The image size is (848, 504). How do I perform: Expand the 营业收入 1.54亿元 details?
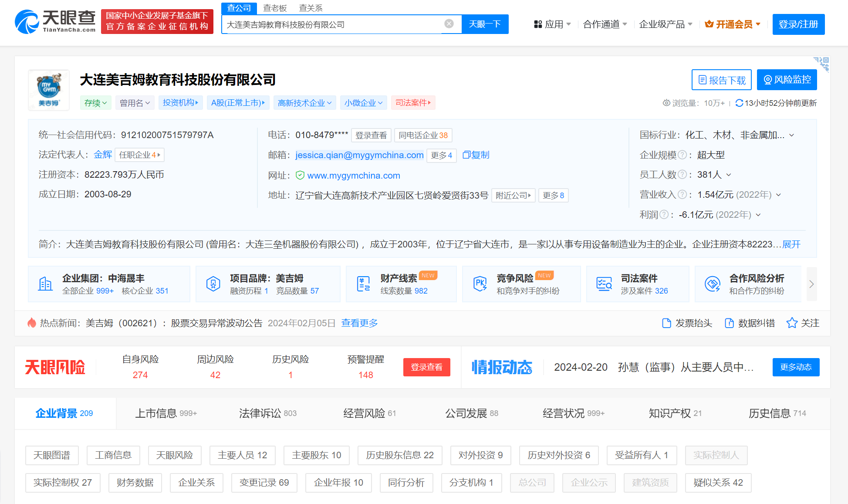(x=779, y=195)
